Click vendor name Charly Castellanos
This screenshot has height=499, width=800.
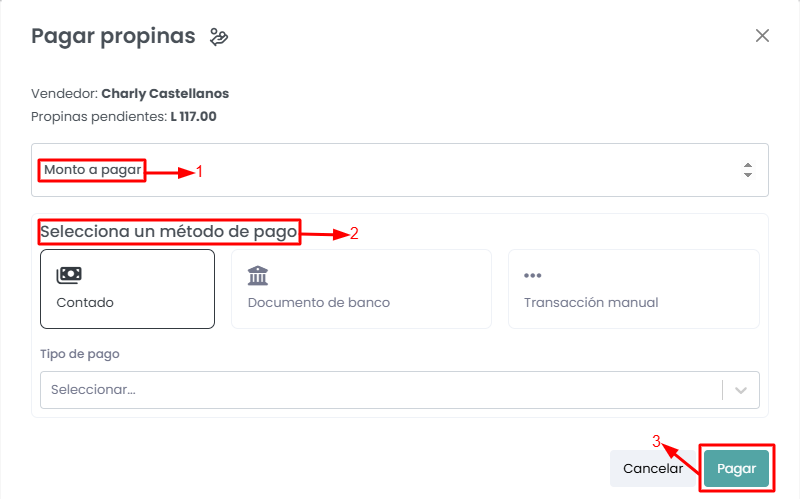click(x=165, y=94)
